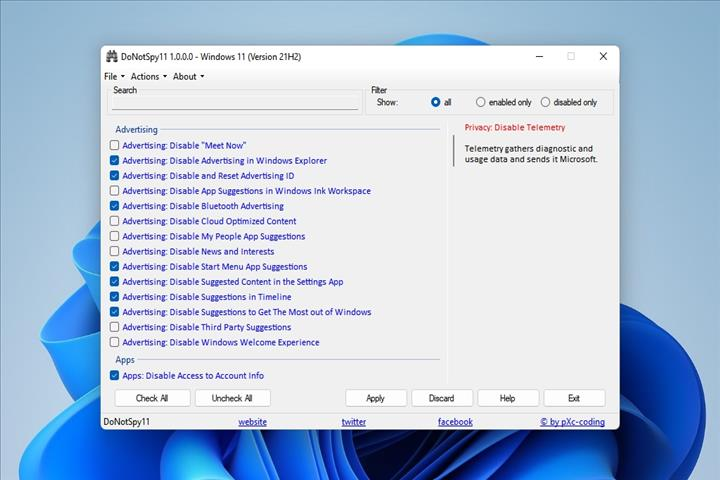Discard pending changes

pyautogui.click(x=442, y=398)
